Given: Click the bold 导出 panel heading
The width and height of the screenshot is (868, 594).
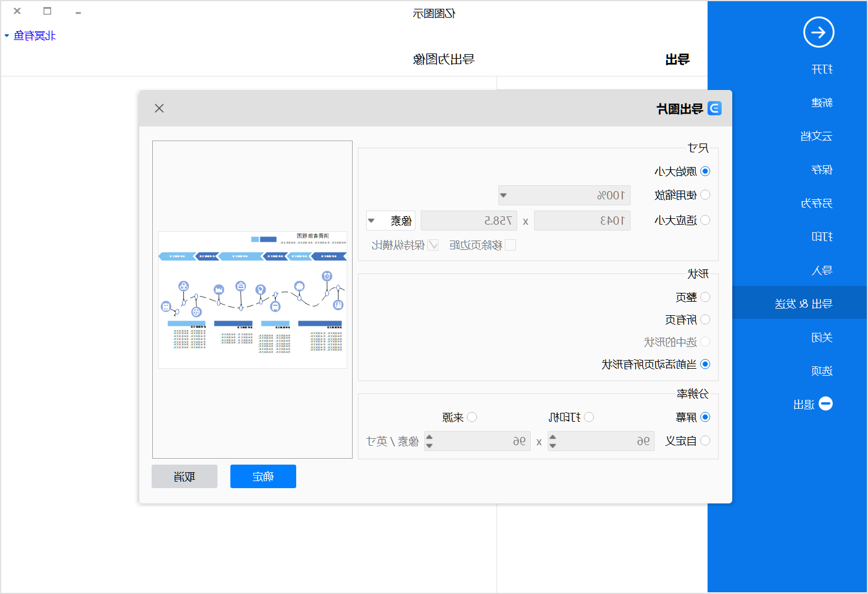Looking at the screenshot, I should (x=677, y=59).
